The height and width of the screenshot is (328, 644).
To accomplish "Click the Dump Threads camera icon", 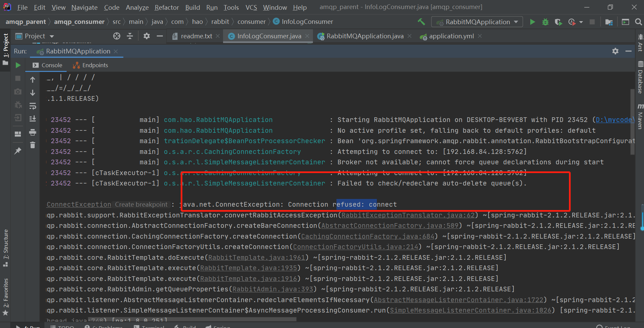I will click(x=18, y=91).
